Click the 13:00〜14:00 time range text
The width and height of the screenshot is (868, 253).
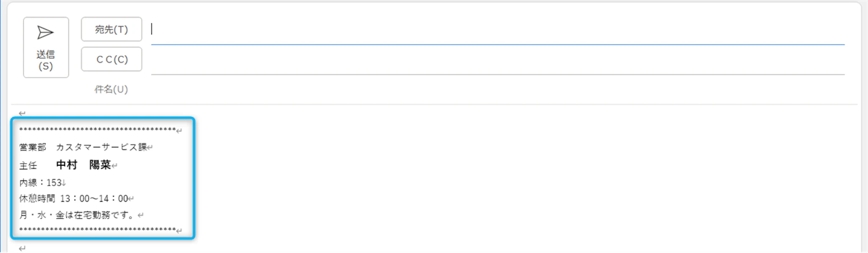94,198
